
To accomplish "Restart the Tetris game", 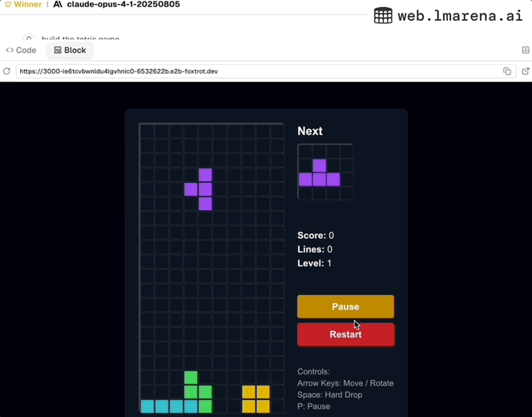I will pyautogui.click(x=345, y=334).
